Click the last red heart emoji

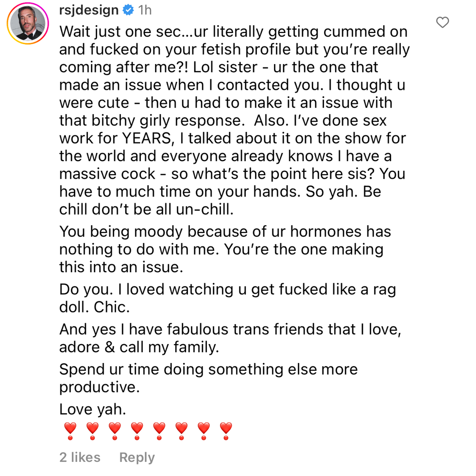(x=226, y=431)
